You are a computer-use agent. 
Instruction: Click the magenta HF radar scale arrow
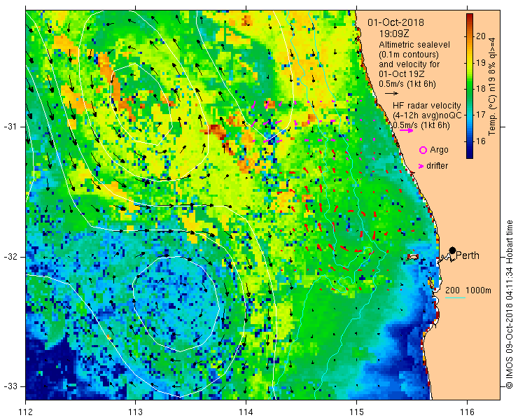tap(406, 130)
